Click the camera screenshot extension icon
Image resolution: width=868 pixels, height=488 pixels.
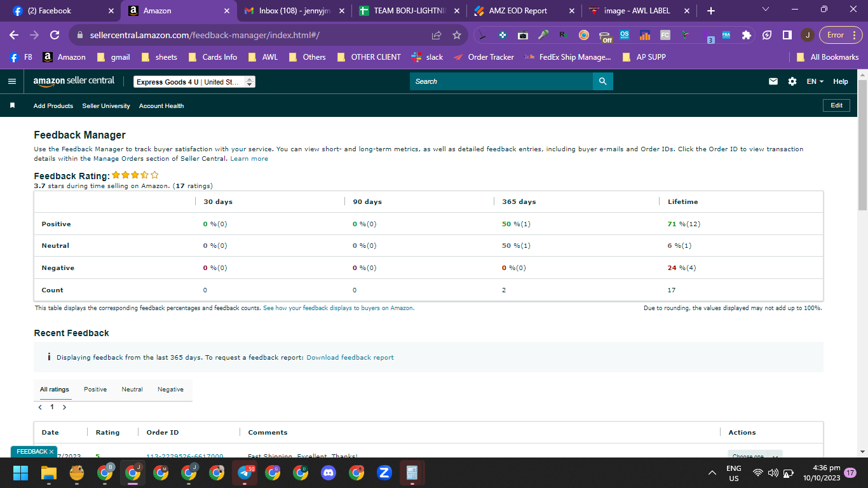522,36
